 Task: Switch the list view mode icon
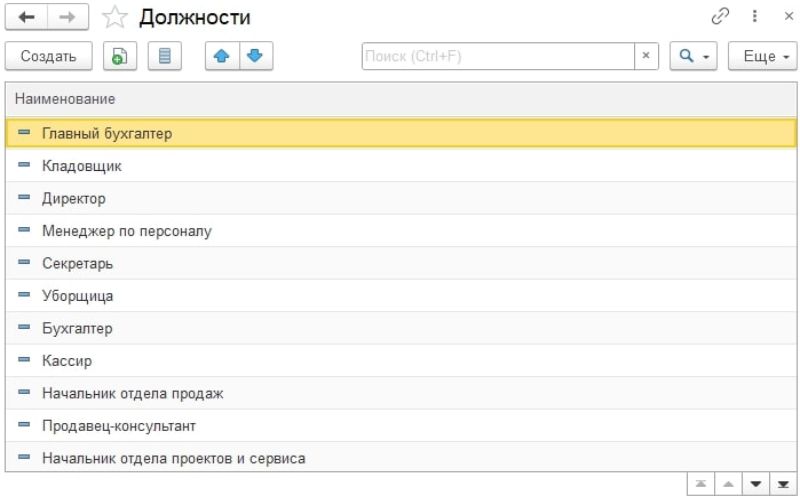(x=165, y=56)
